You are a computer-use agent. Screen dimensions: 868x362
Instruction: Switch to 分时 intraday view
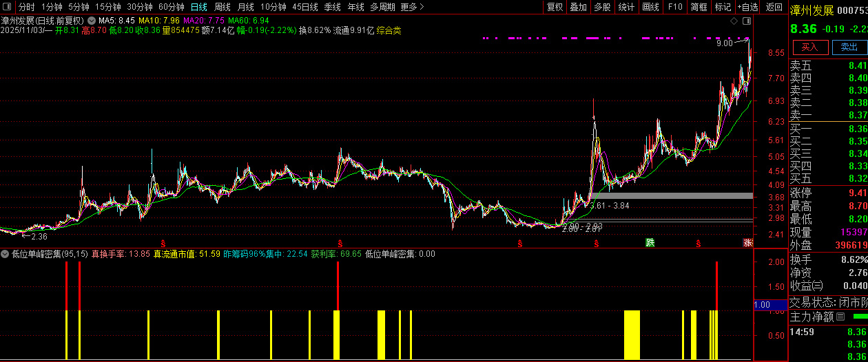26,7
